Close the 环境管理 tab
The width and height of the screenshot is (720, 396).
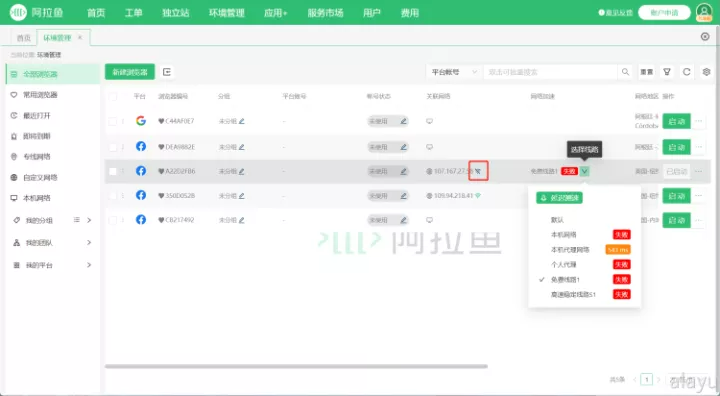[x=80, y=37]
